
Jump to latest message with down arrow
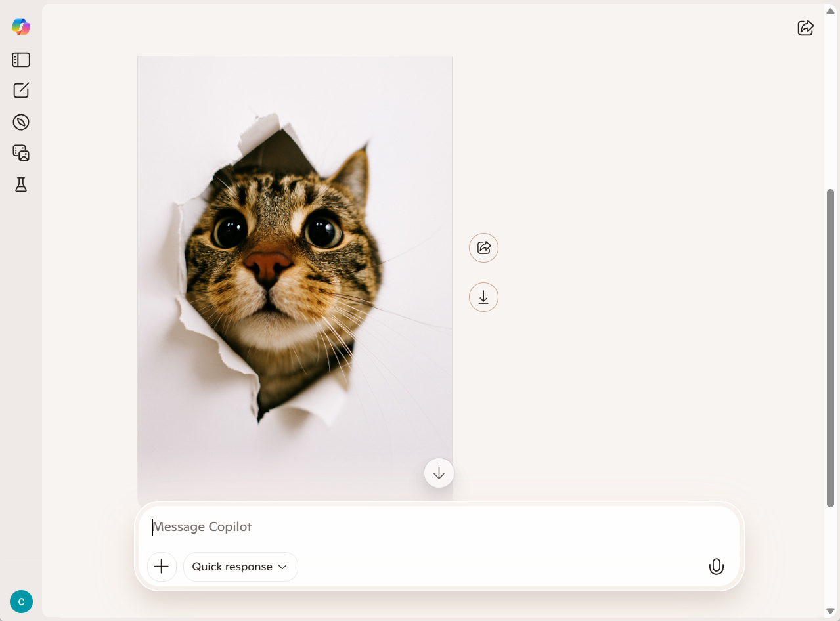pos(439,473)
